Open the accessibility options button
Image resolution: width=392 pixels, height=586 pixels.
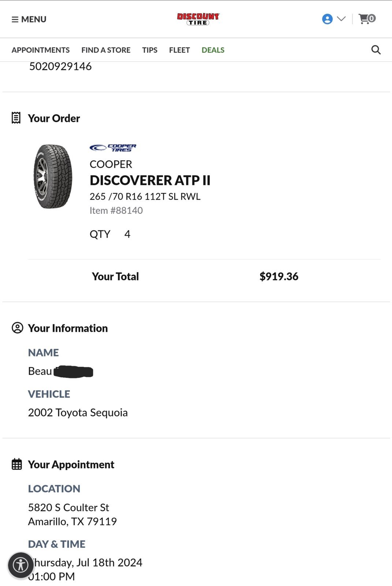[x=21, y=565]
